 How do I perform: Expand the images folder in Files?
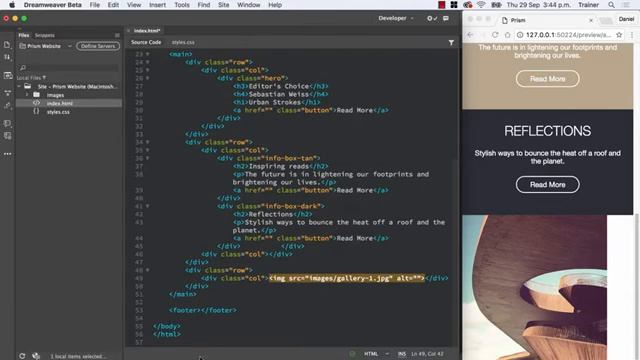[27, 95]
